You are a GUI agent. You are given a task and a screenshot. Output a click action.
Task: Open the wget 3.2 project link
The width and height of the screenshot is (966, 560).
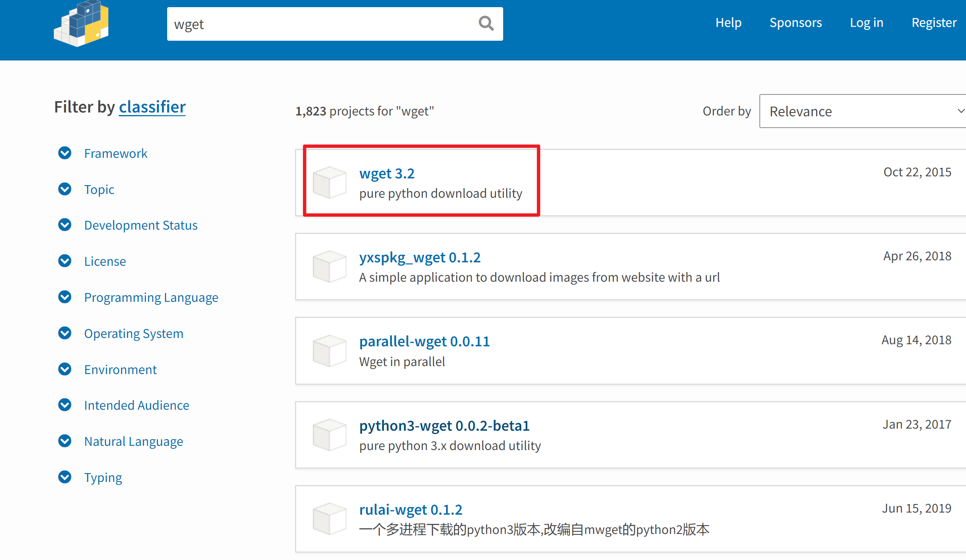pos(387,173)
